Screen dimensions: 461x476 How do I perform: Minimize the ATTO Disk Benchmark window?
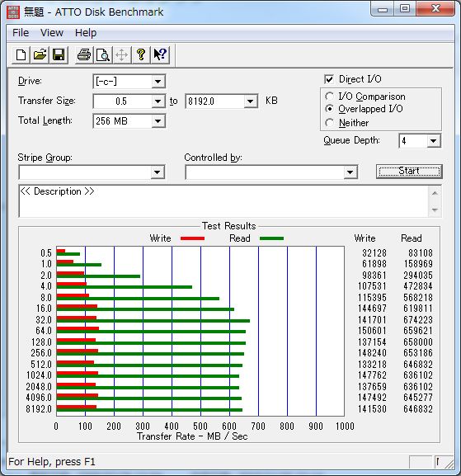(383, 9)
